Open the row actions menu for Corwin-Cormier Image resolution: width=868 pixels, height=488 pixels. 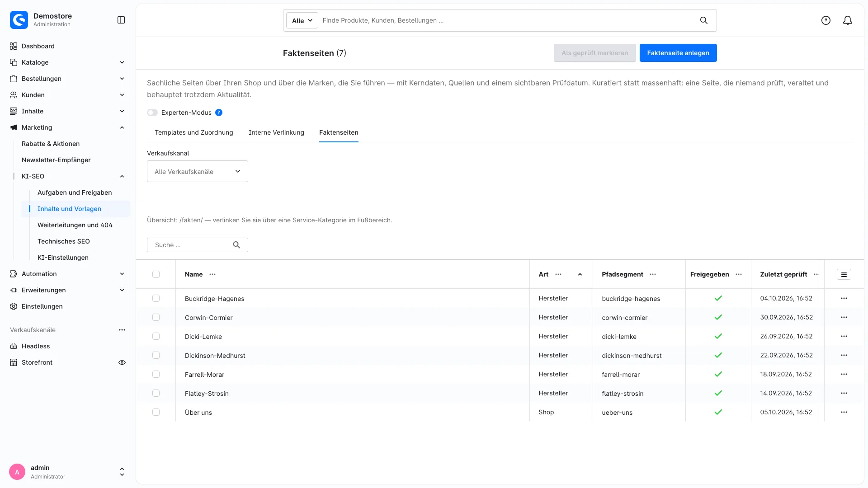pos(844,317)
